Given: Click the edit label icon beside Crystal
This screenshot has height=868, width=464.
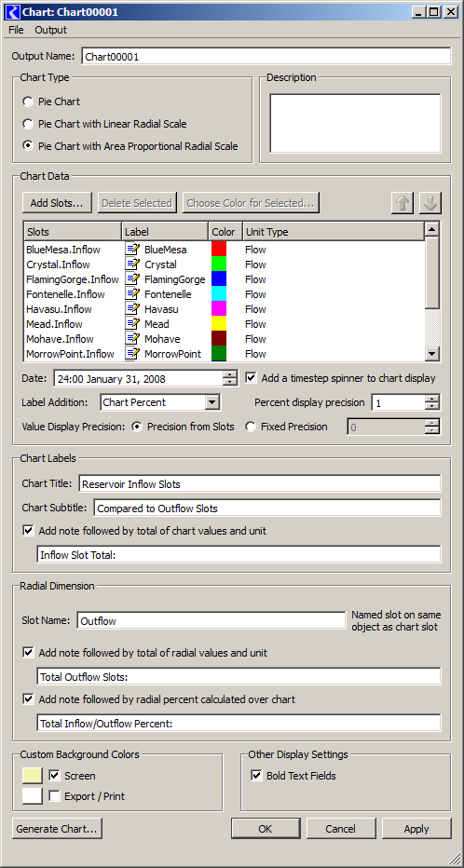Looking at the screenshot, I should [132, 264].
